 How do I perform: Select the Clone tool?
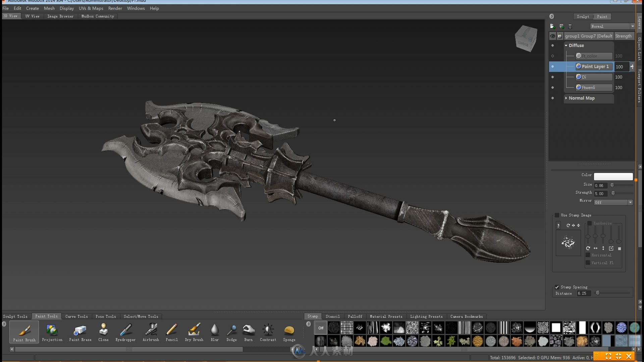(103, 332)
